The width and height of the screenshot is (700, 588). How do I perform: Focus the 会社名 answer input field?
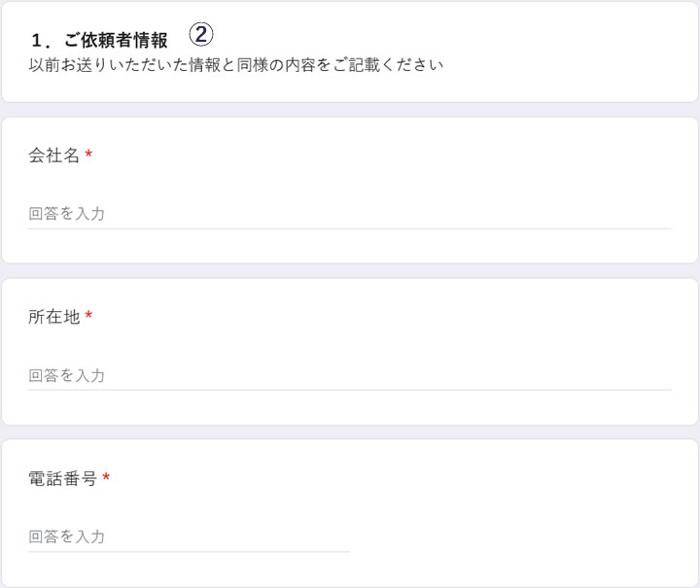pos(350,214)
